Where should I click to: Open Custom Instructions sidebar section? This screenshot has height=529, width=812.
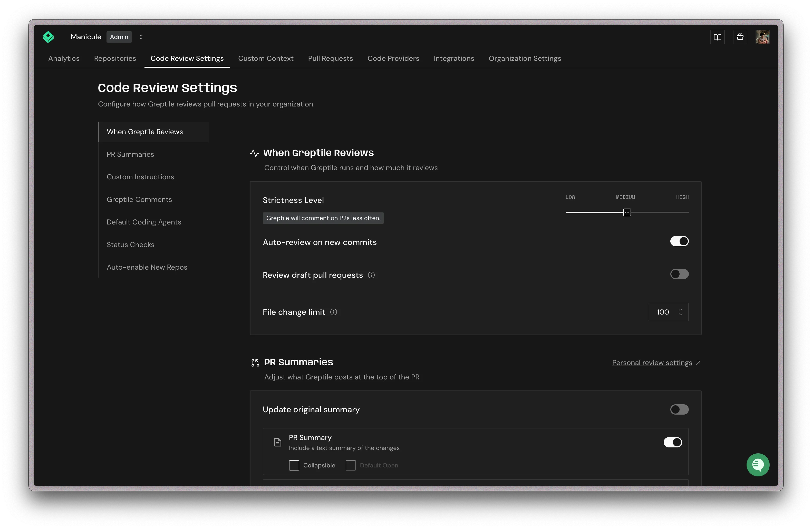[140, 177]
